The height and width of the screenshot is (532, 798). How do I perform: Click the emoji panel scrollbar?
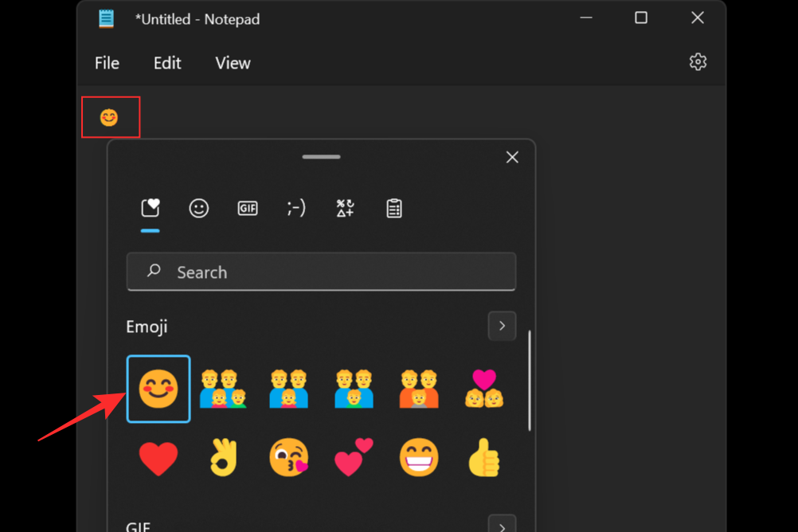530,381
